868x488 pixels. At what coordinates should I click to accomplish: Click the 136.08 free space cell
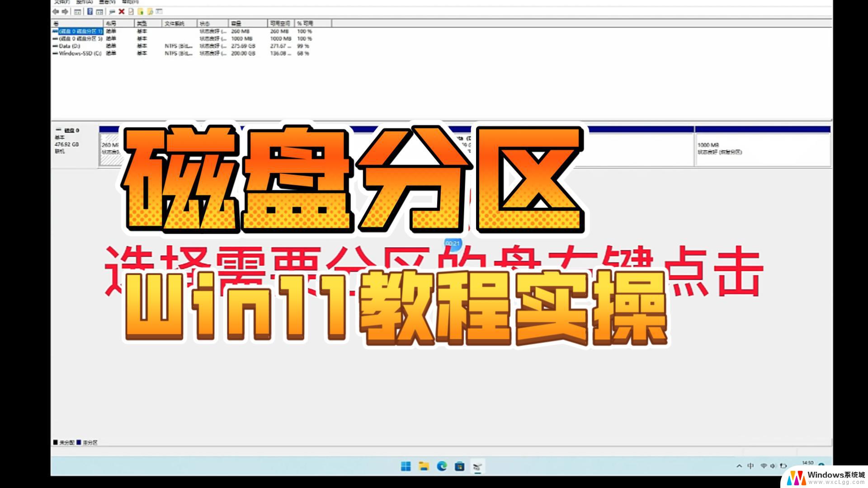tap(280, 53)
